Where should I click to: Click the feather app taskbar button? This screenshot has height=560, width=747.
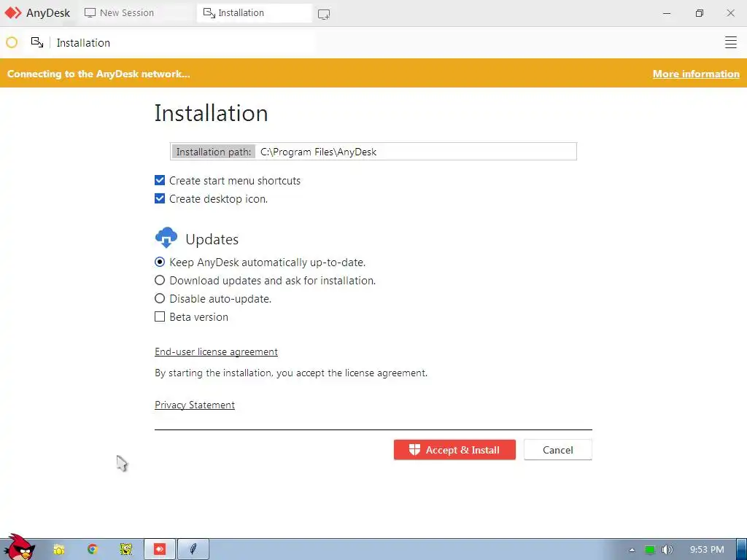coord(193,550)
